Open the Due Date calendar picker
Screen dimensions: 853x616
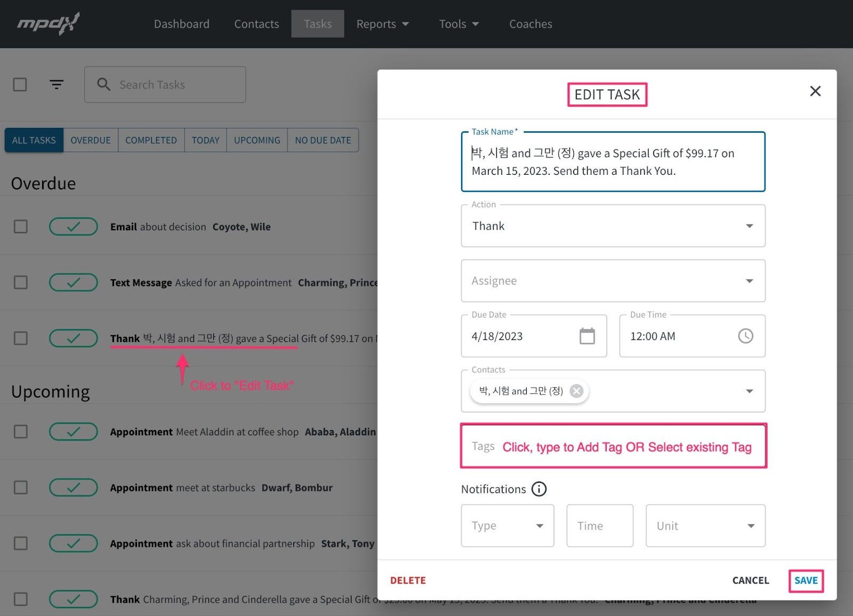pyautogui.click(x=587, y=336)
